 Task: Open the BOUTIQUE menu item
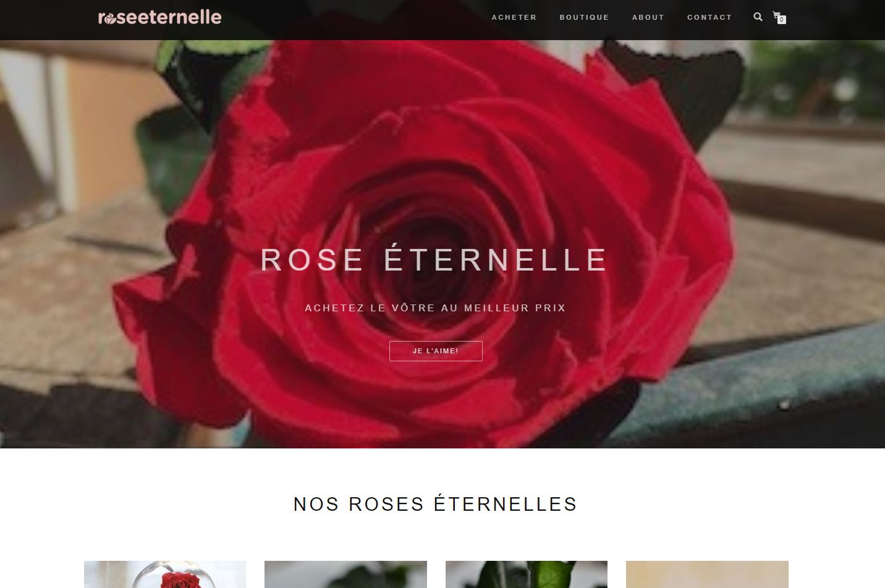pos(584,17)
